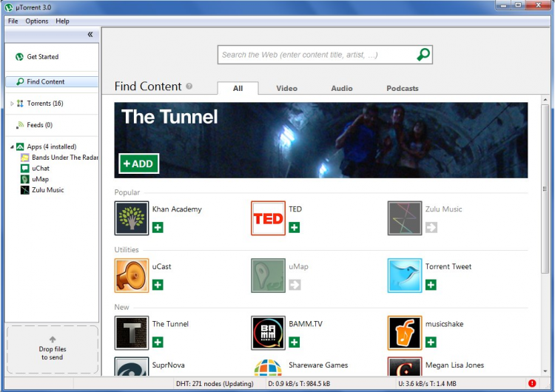Add musicshake app with plus icon
Viewport: 555px width, 392px height.
pos(431,342)
